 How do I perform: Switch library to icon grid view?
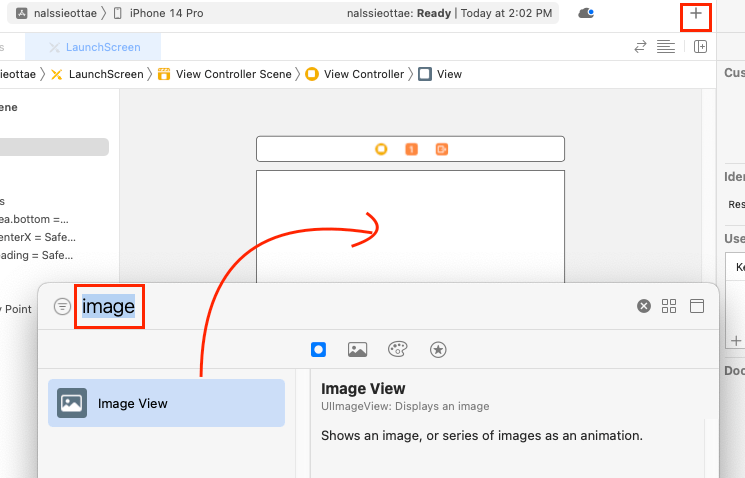coord(669,306)
